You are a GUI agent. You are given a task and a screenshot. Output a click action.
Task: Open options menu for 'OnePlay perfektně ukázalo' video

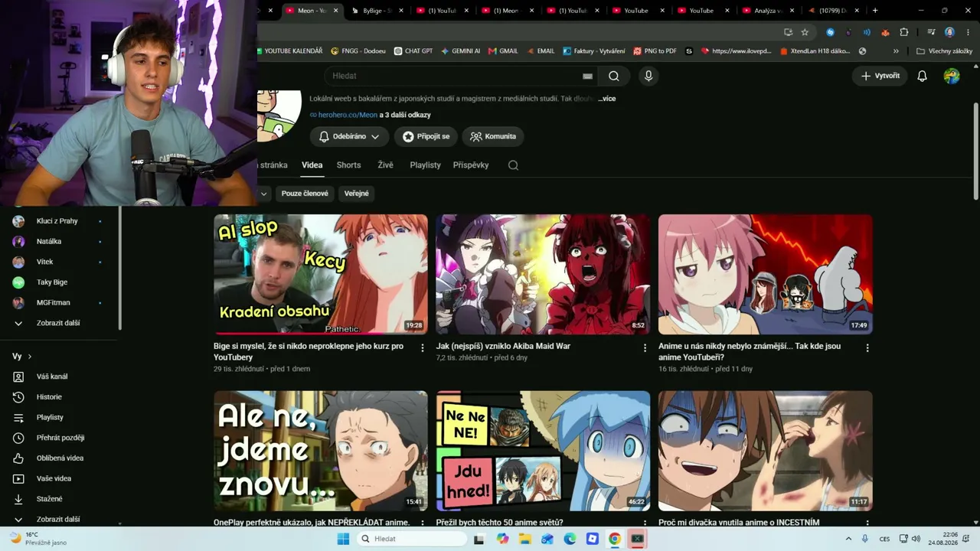422,523
